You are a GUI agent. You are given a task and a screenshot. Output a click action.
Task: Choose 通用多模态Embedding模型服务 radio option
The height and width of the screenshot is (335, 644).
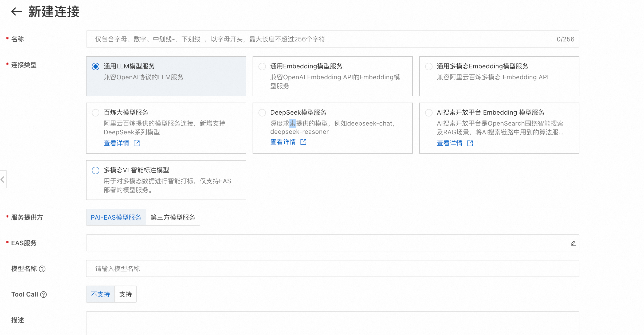429,67
